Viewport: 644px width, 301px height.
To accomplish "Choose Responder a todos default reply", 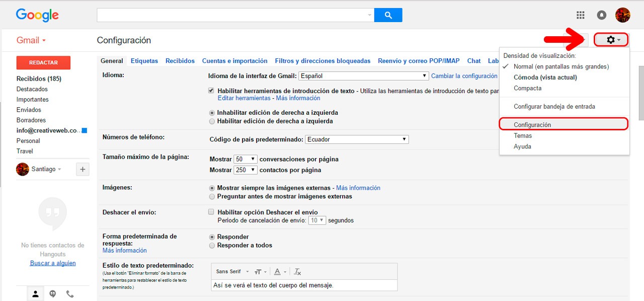I will tap(212, 245).
